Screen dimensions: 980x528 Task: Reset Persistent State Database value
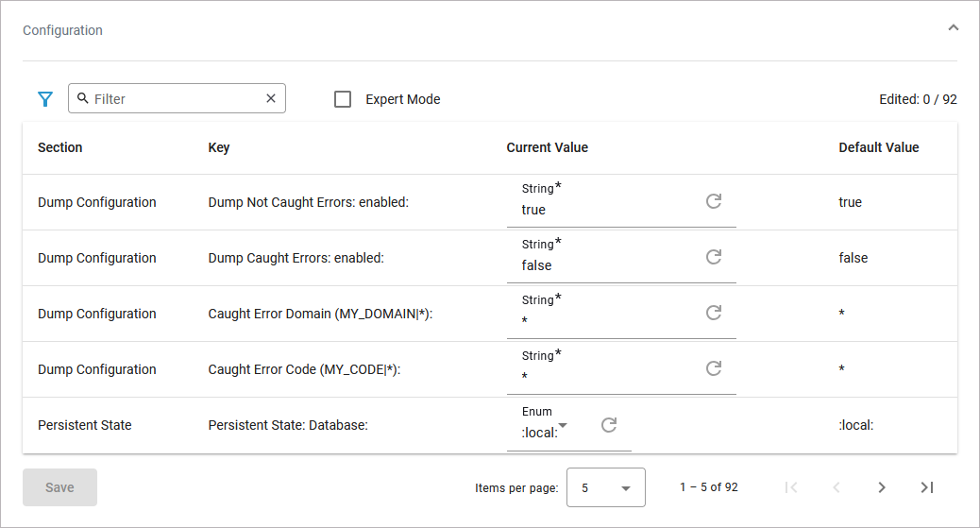coord(609,425)
